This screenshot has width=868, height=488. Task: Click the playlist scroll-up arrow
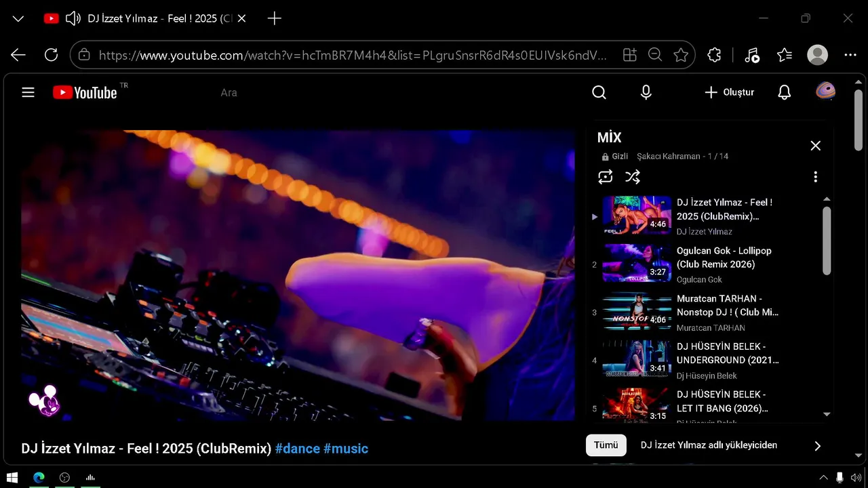click(827, 199)
